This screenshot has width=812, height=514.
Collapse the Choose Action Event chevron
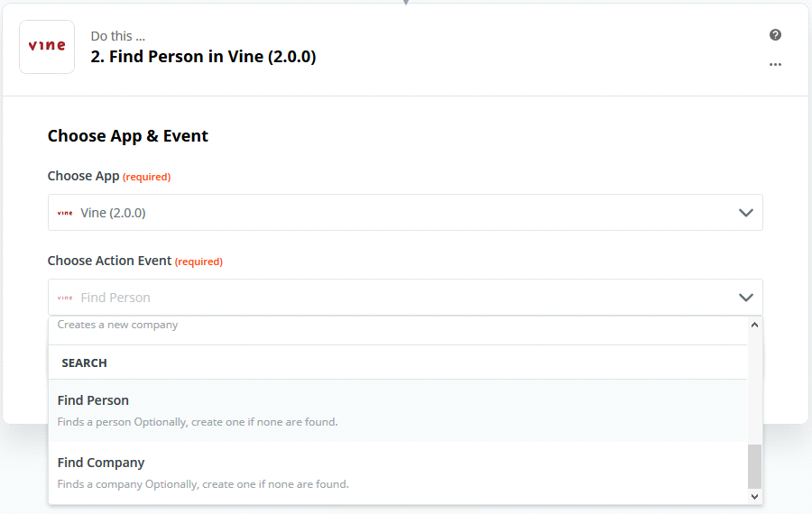[745, 298]
